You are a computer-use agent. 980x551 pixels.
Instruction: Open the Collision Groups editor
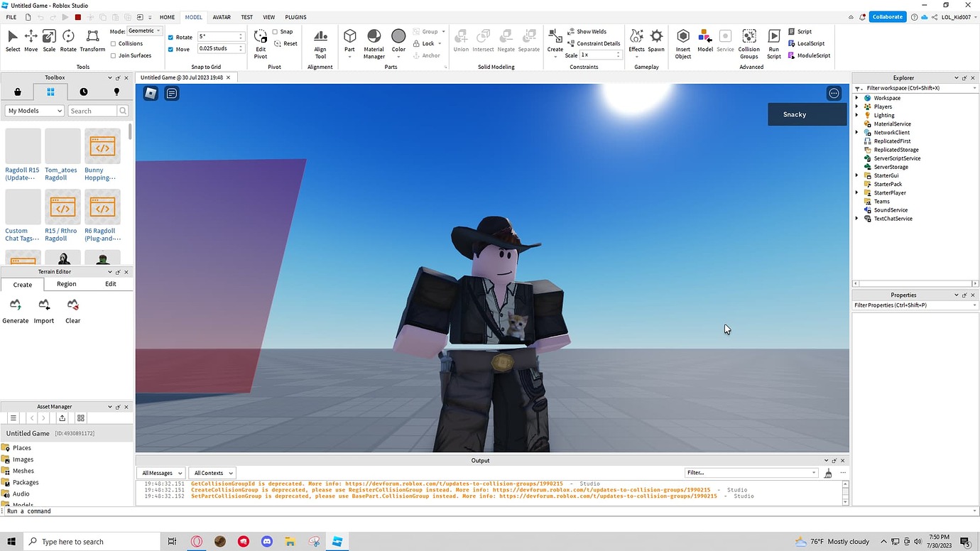748,41
